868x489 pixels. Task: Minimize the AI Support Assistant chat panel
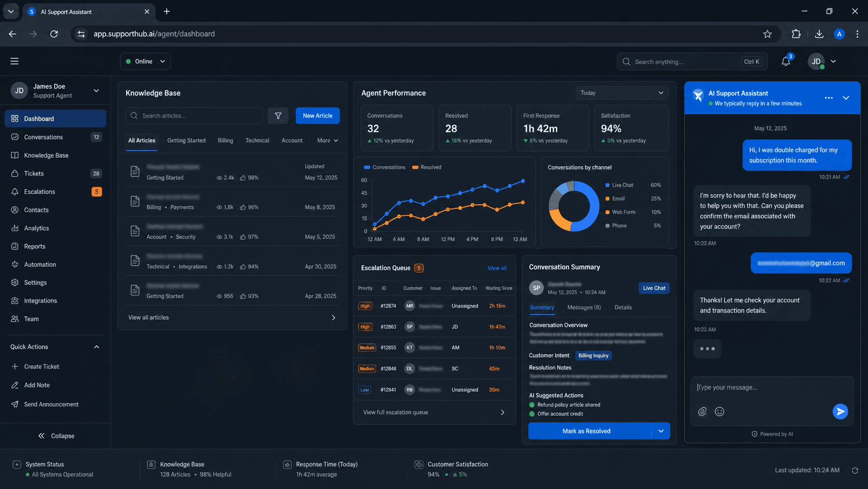point(846,98)
